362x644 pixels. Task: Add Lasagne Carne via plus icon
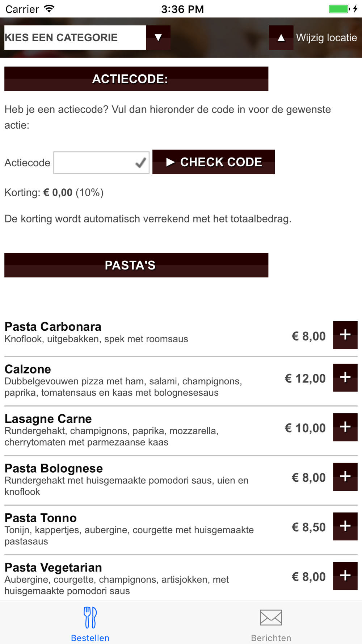[x=345, y=427]
